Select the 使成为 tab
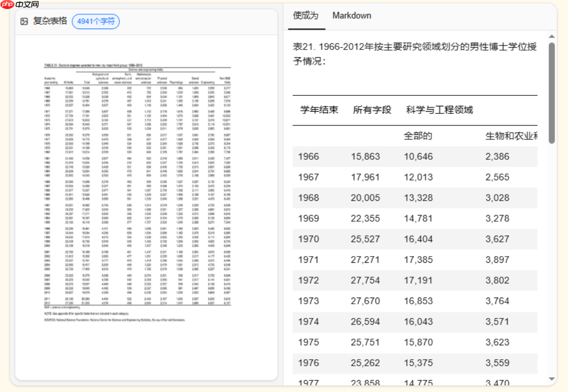The width and height of the screenshot is (568, 392). pos(305,15)
